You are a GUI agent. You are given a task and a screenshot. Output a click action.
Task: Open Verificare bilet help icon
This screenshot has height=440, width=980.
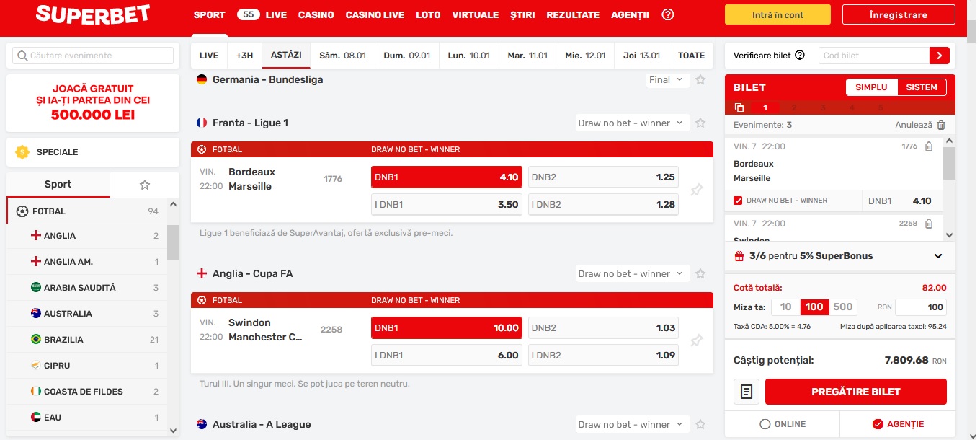click(800, 56)
